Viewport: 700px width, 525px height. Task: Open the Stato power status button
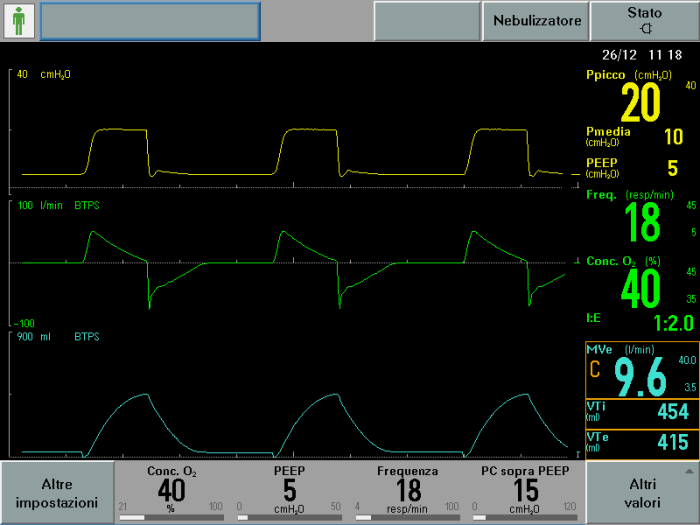click(644, 20)
